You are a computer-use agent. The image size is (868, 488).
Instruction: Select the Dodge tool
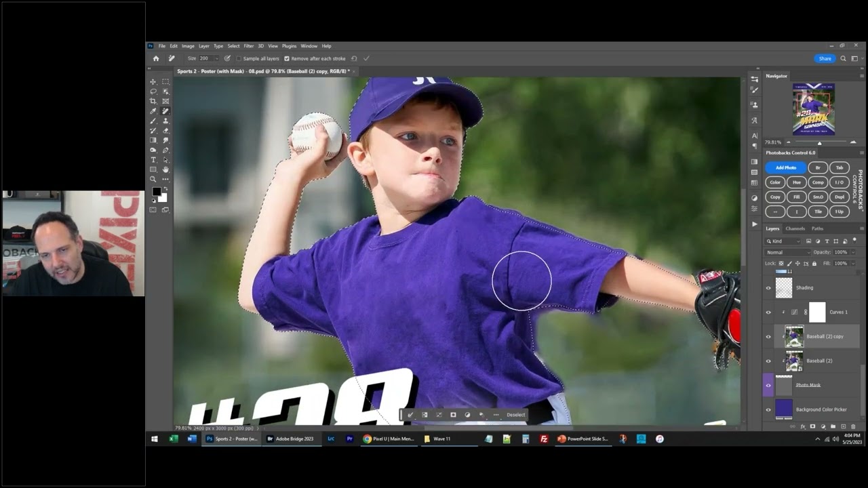(153, 150)
